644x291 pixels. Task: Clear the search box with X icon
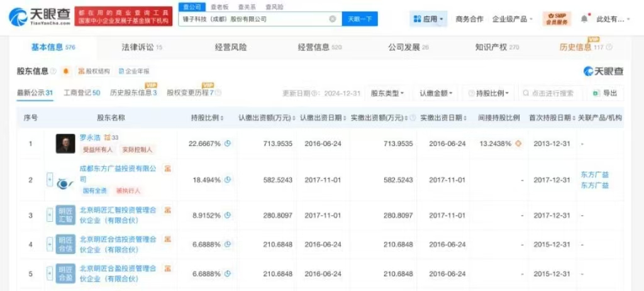tap(332, 19)
